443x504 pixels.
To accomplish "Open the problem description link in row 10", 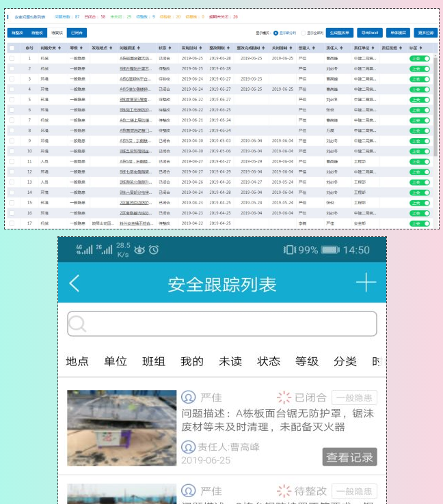I will [135, 151].
